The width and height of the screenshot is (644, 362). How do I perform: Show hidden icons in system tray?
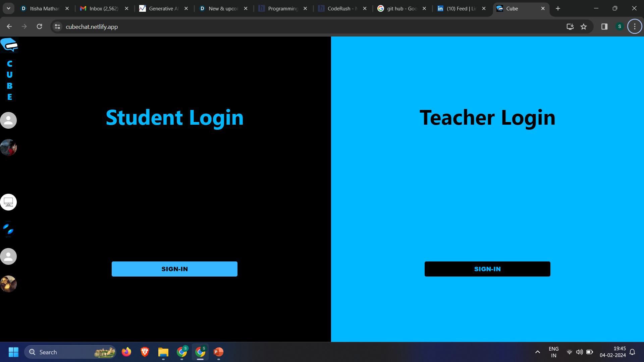537,352
